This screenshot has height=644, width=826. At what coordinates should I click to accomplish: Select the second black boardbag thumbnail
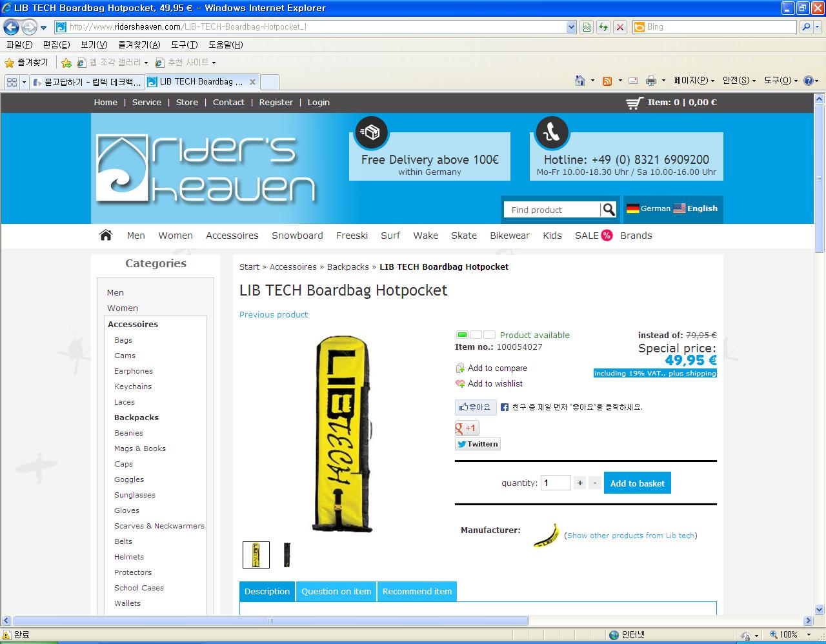[x=287, y=555]
